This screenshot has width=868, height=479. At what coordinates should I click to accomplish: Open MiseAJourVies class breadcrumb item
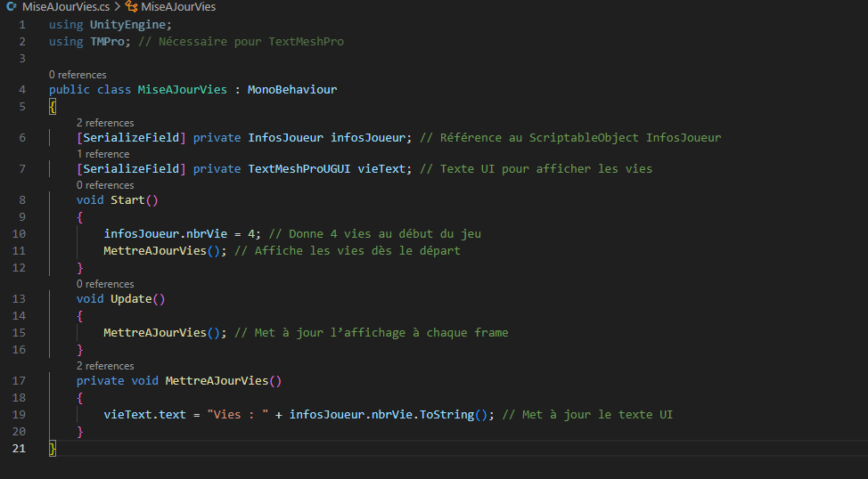tap(178, 6)
